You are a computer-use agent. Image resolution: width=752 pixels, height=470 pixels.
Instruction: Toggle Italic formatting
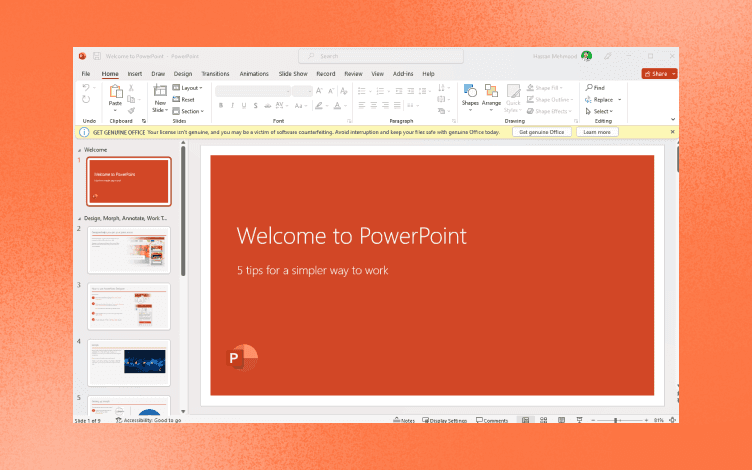[232, 106]
